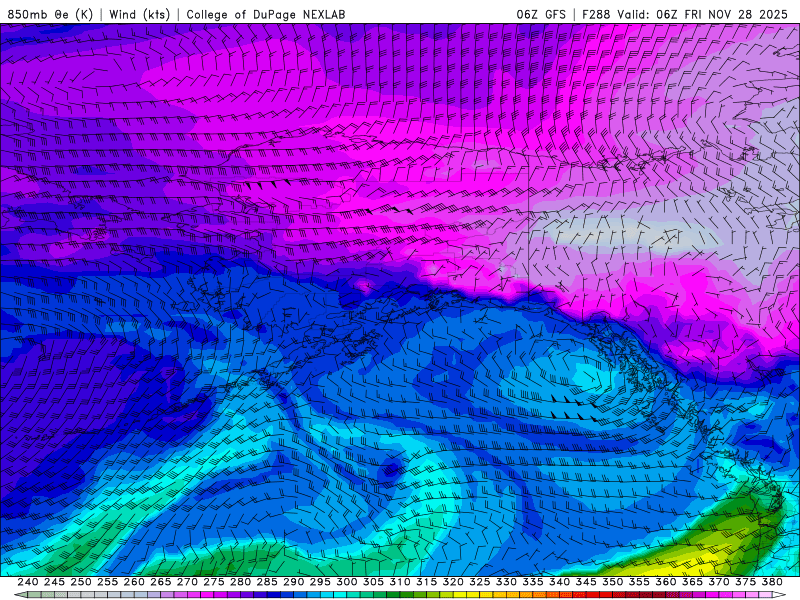Click the "Wind (kts)" header label
This screenshot has width=800, height=600.
(x=139, y=14)
